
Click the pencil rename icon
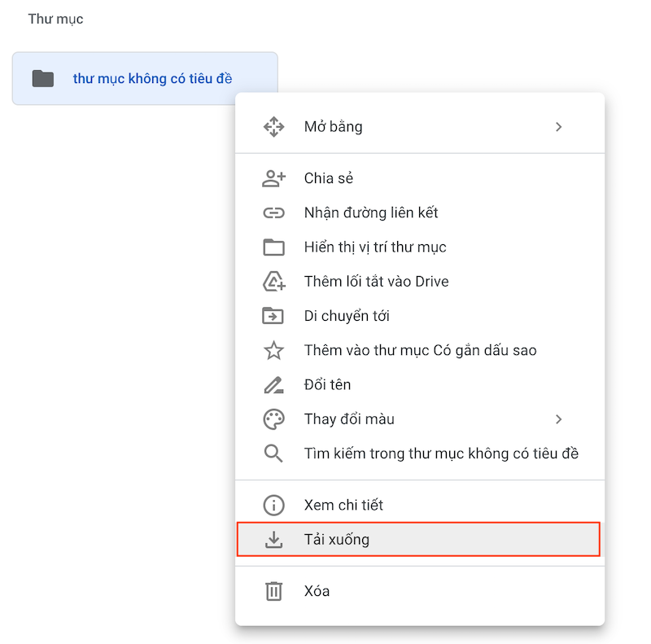pyautogui.click(x=274, y=384)
